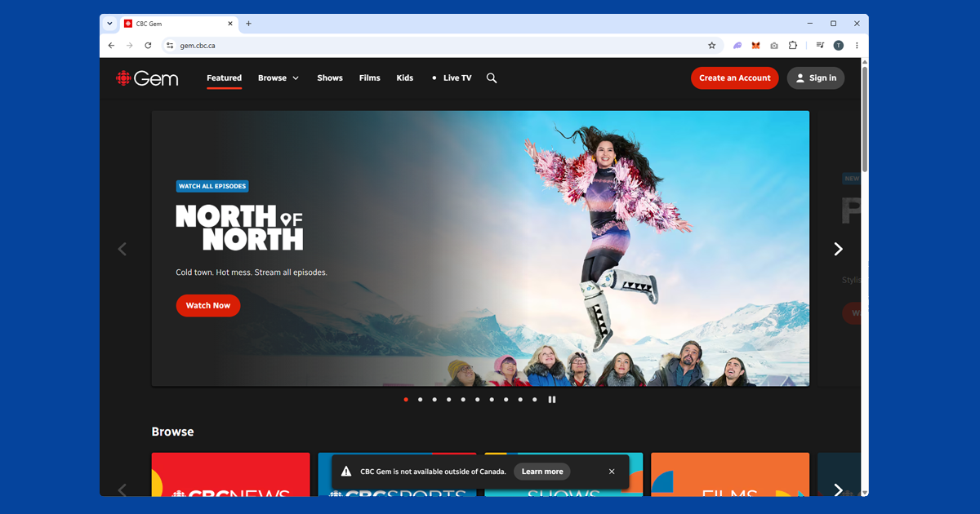Image resolution: width=980 pixels, height=514 pixels.
Task: Click the North of North hero image
Action: click(x=480, y=249)
